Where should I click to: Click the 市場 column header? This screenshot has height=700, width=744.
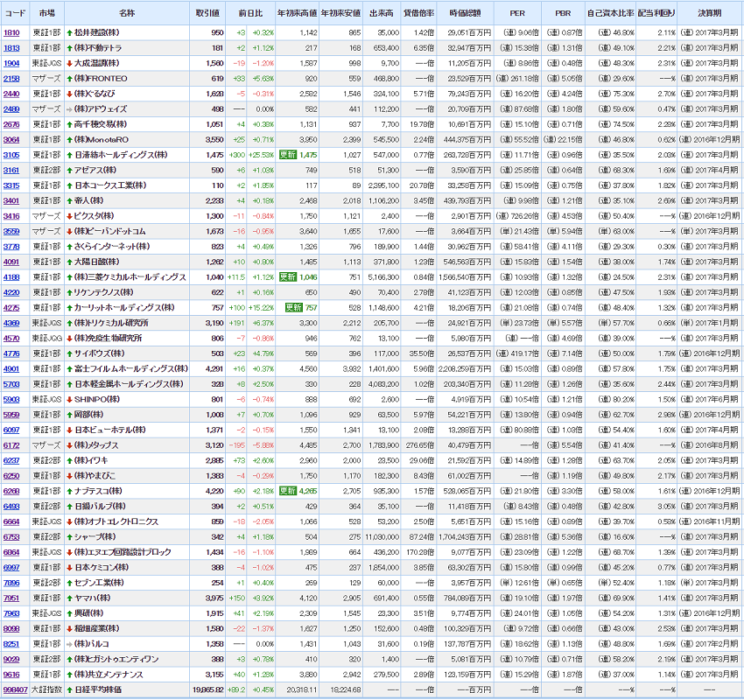(x=47, y=13)
